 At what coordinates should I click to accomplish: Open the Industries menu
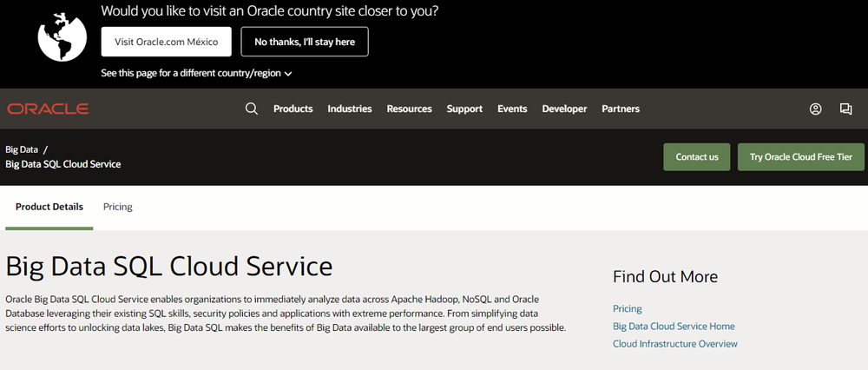350,109
